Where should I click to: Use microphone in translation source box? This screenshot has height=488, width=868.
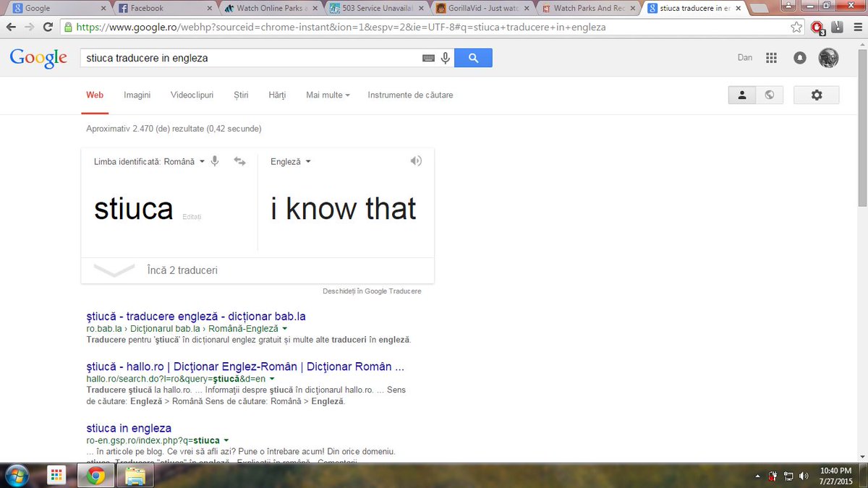pos(215,161)
